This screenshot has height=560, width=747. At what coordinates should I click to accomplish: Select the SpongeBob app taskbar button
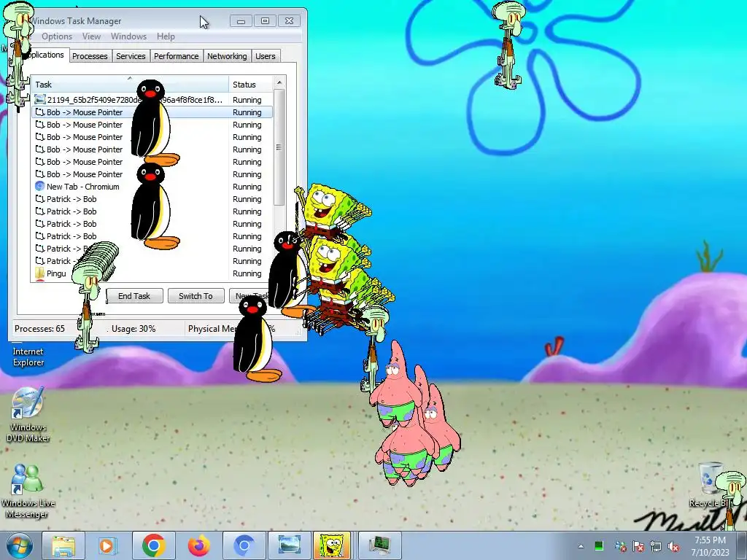pos(332,545)
